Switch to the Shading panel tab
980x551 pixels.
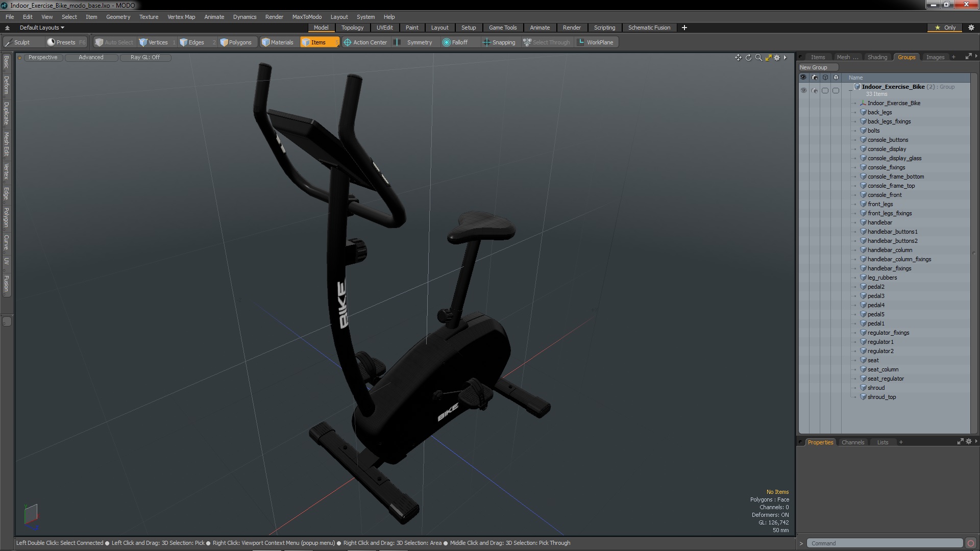tap(877, 57)
